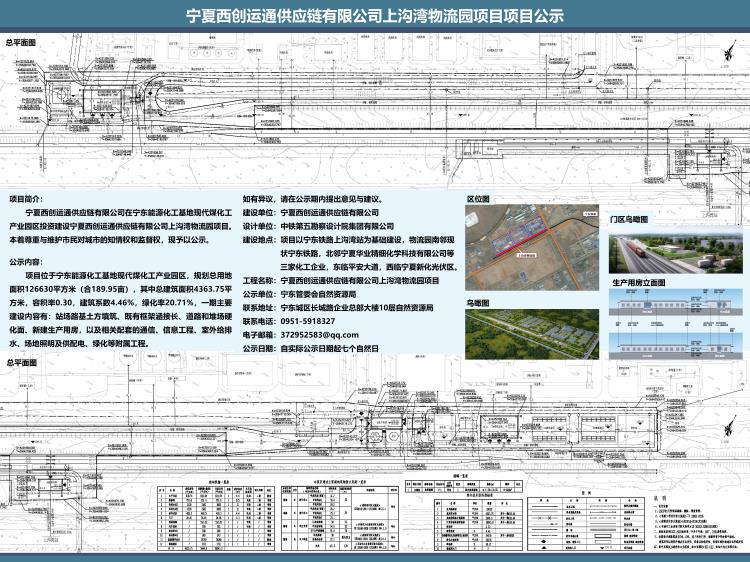The width and height of the screenshot is (750, 562).
Task: Click the 建设单位 宁夏西创运通供应链有限公司 line
Action: [311, 212]
